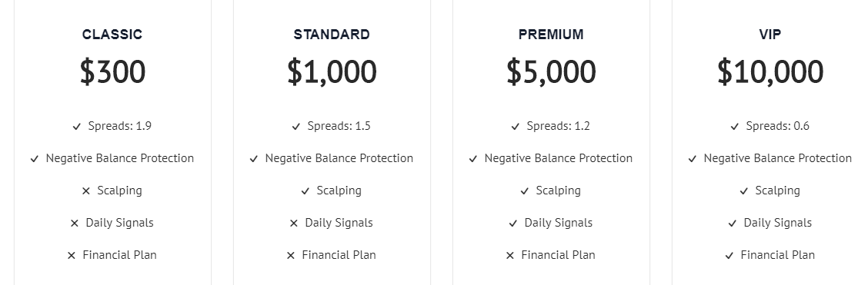Click the $10,000 price
The width and height of the screenshot is (868, 285).
(770, 71)
